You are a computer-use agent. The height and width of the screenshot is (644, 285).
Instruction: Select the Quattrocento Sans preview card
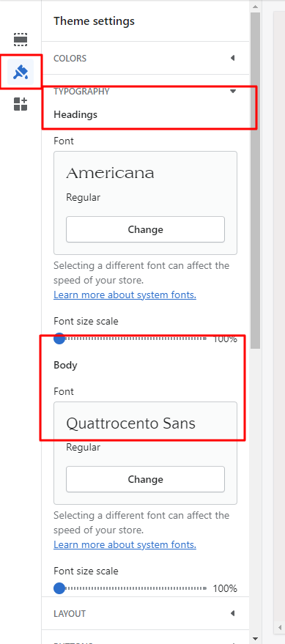tap(145, 453)
